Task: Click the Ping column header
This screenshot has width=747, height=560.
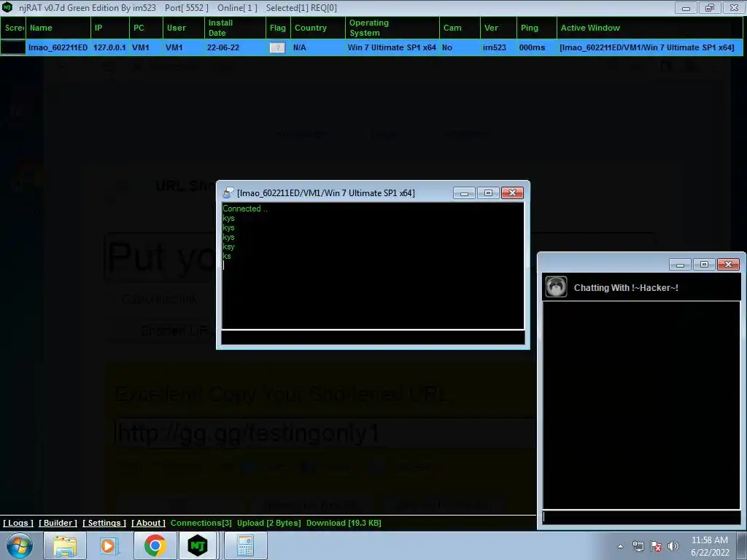Action: pos(537,28)
